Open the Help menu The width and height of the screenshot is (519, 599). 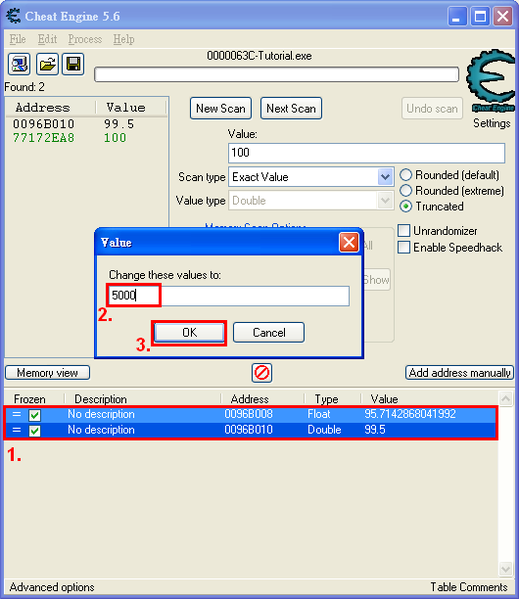click(124, 39)
